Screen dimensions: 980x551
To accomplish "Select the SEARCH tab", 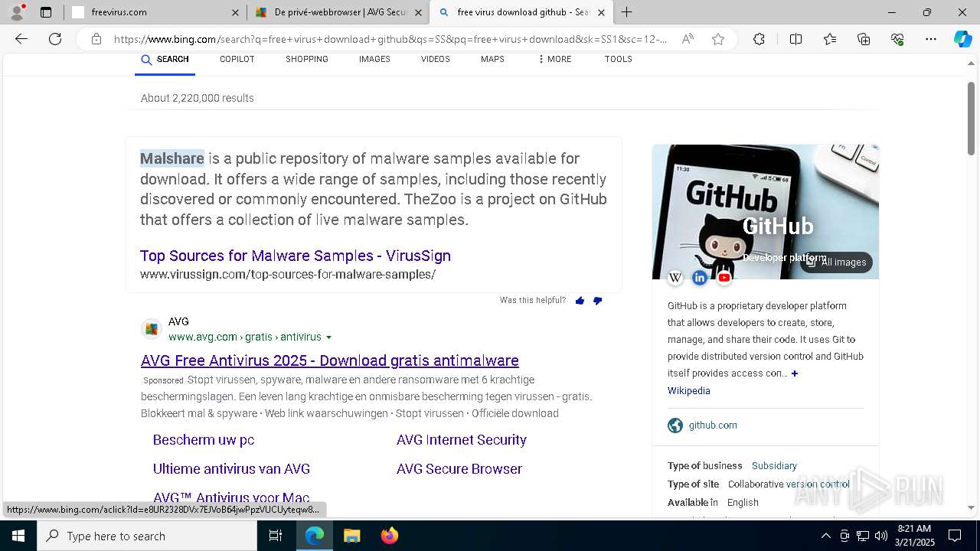I will pos(165,59).
